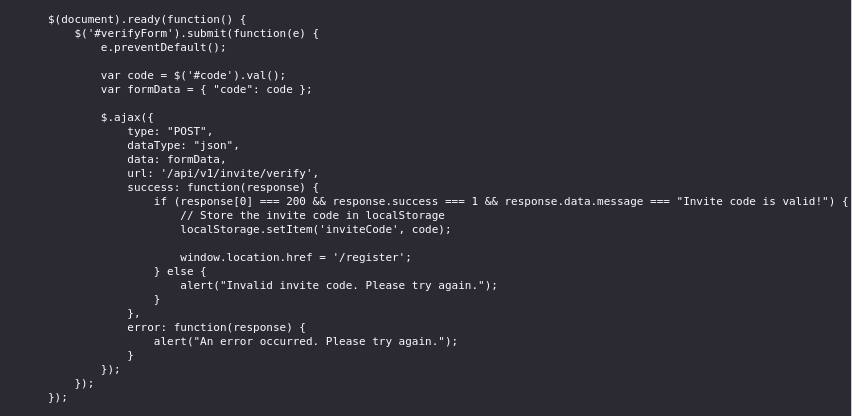Click the "POST" type value
Screen dimensions: 852x416
[187, 132]
